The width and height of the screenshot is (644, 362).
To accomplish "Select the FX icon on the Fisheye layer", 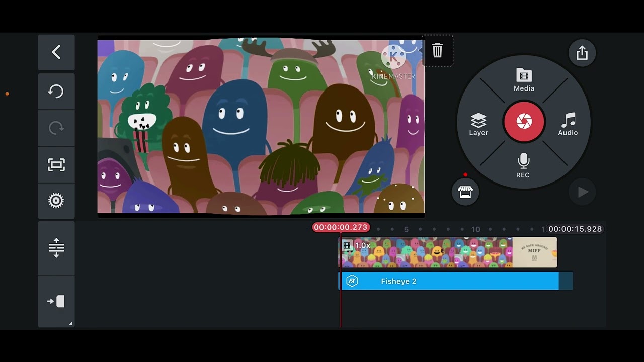I will click(352, 281).
